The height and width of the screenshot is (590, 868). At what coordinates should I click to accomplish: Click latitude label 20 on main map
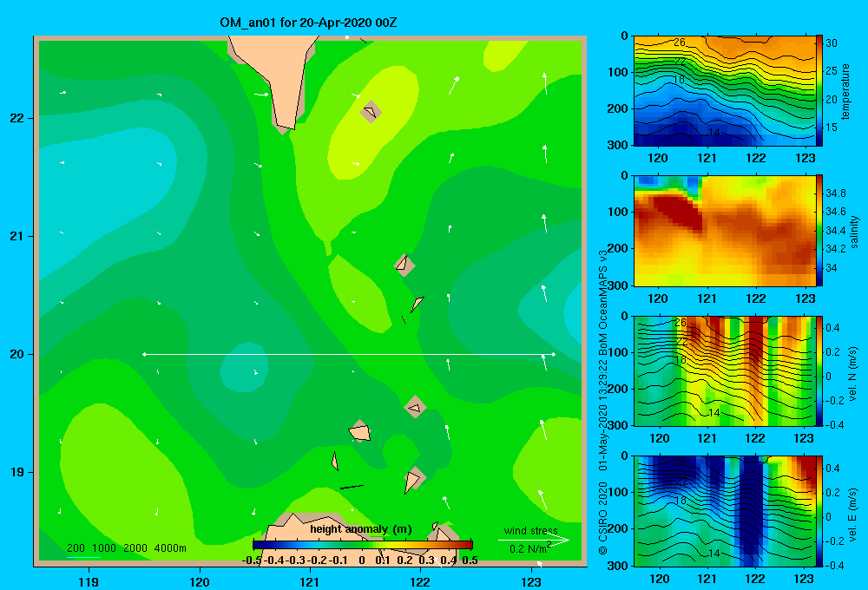[x=17, y=354]
